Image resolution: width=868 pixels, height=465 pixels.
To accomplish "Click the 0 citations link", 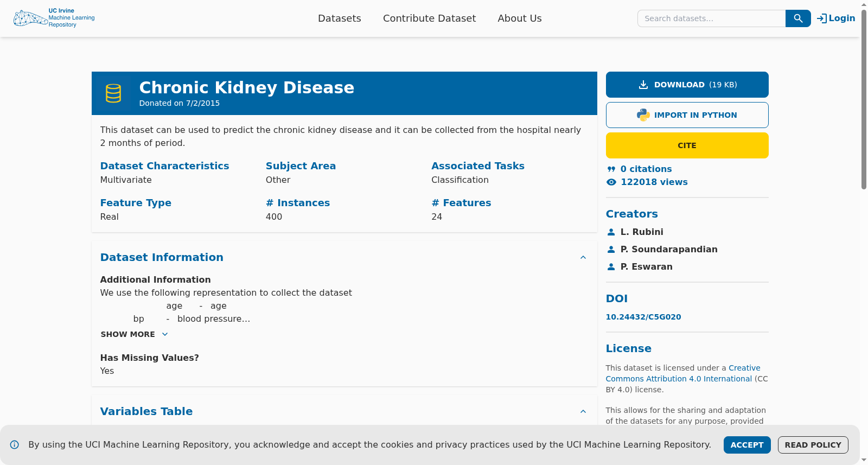I will 646,169.
